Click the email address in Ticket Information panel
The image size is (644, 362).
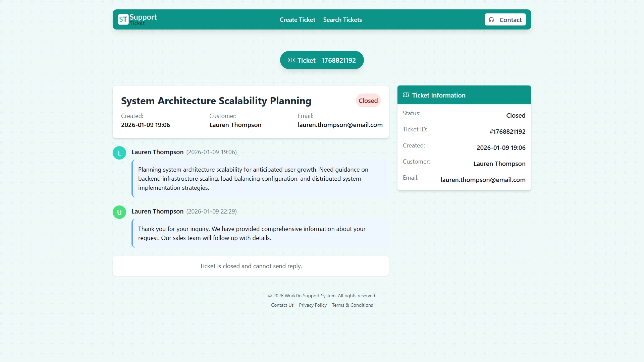point(483,180)
